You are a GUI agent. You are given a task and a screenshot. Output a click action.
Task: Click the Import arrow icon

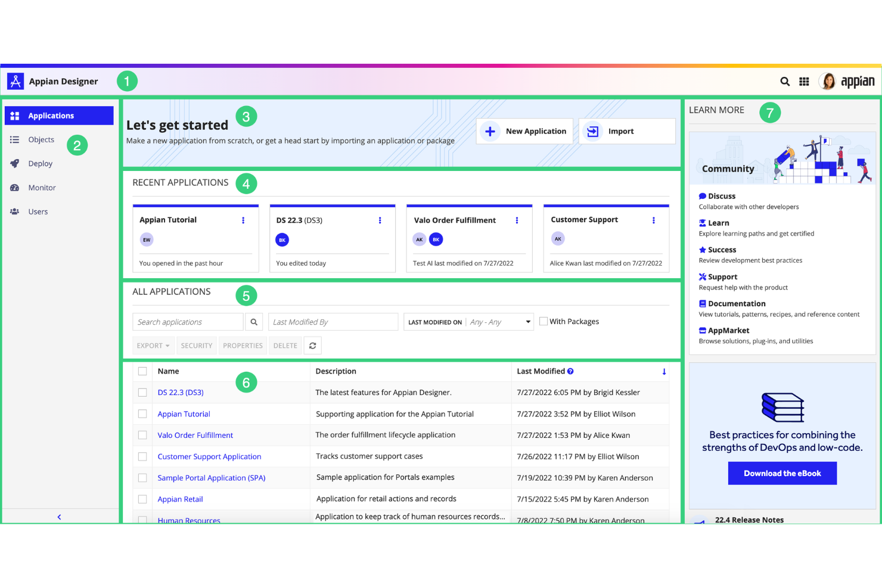point(592,131)
